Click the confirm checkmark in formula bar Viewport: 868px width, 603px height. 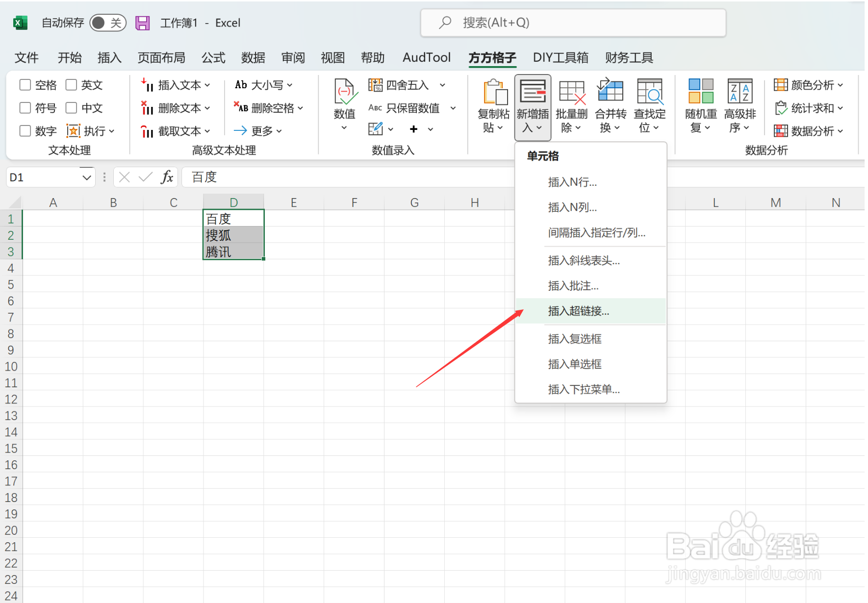145,177
